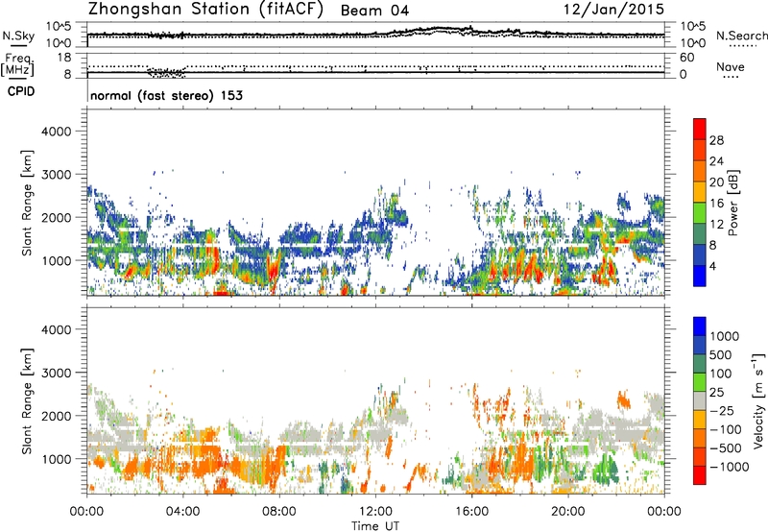The width and height of the screenshot is (768, 532).
Task: Select the gray segment of Velocity colorbar
Action: [x=700, y=400]
